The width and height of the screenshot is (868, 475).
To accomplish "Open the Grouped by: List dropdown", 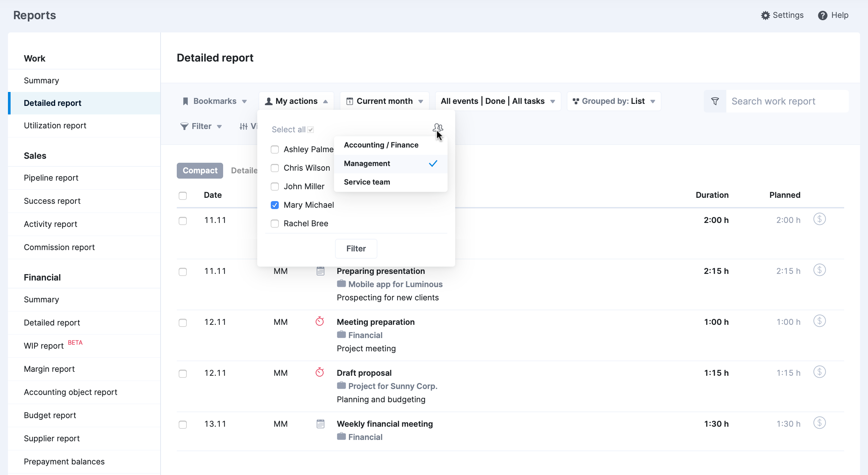I will (x=614, y=101).
